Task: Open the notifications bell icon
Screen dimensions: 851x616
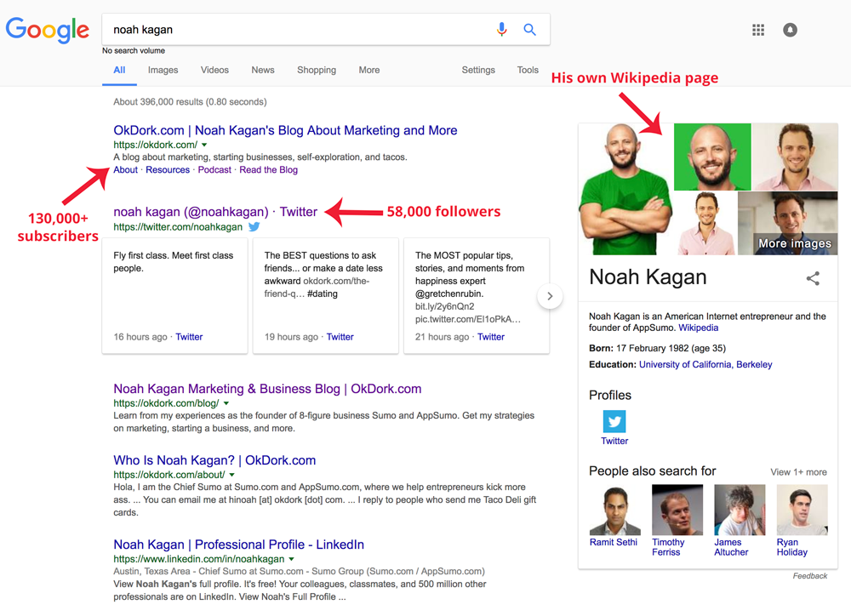Action: pyautogui.click(x=791, y=30)
